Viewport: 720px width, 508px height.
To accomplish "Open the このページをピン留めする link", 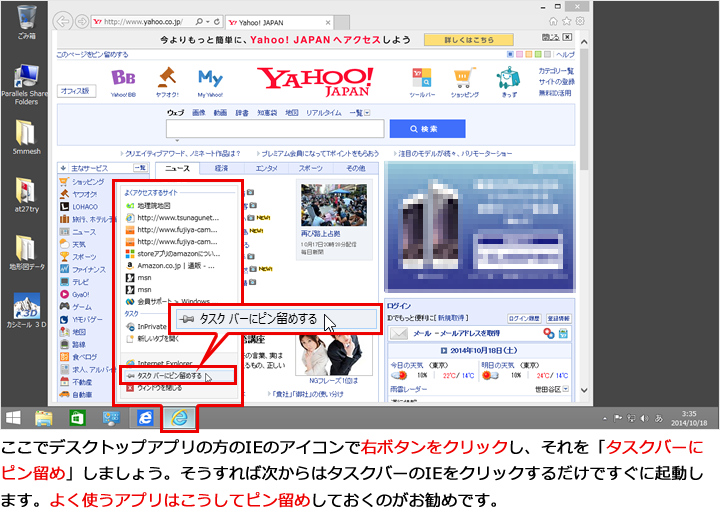I will click(x=92, y=55).
